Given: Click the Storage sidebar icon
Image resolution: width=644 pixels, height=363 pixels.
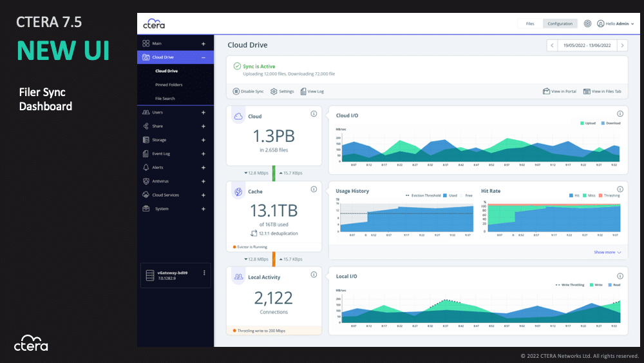Looking at the screenshot, I should tap(146, 140).
